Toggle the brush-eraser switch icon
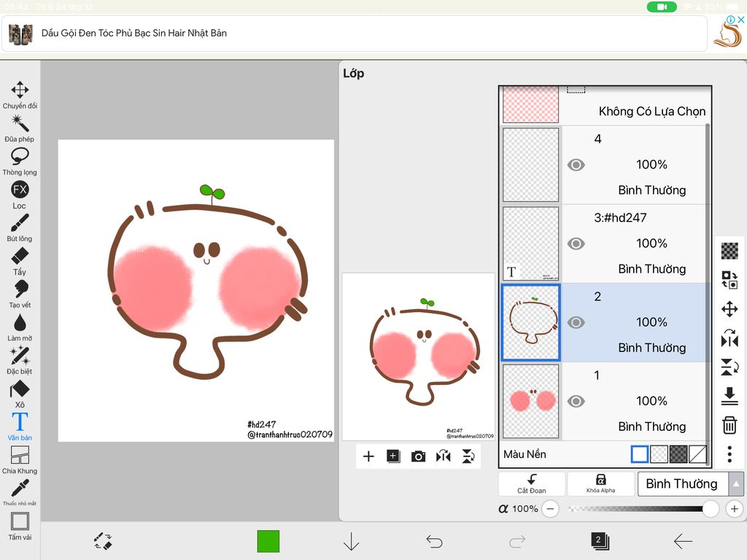Image resolution: width=747 pixels, height=560 pixels. tap(103, 542)
